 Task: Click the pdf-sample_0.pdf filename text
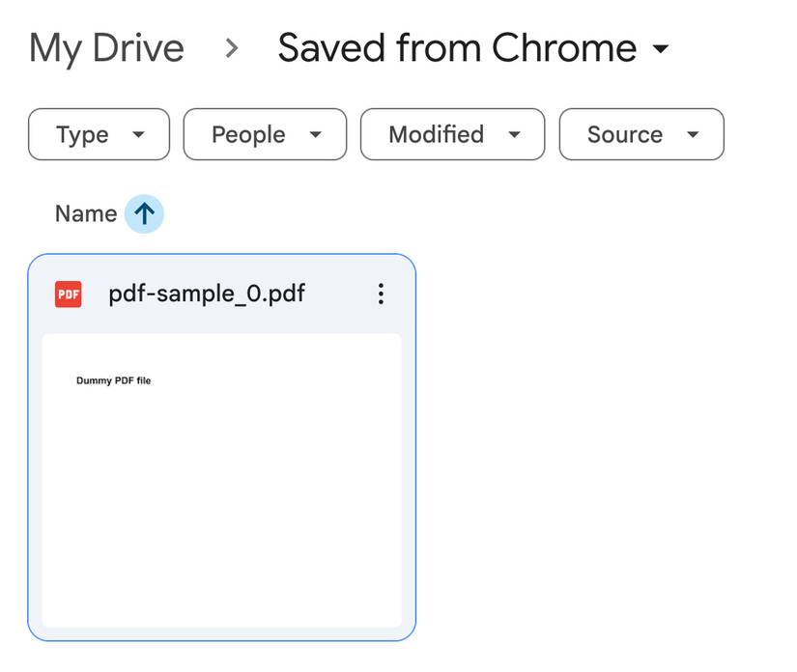click(207, 294)
